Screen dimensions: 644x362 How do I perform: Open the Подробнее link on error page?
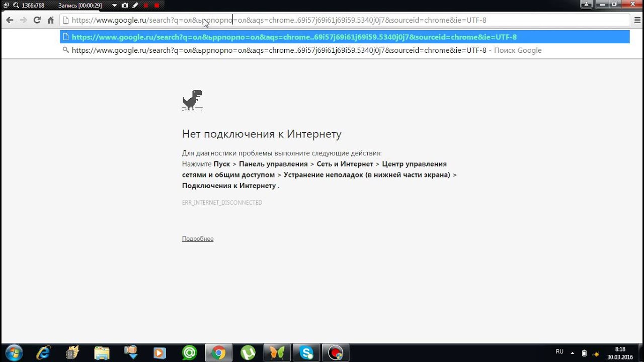click(x=198, y=238)
